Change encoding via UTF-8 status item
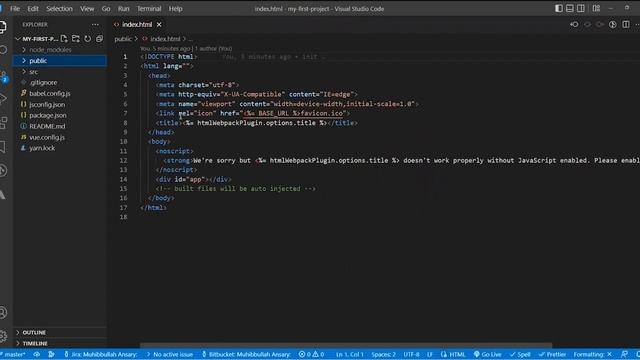Viewport: 640px width, 360px height. 411,354
